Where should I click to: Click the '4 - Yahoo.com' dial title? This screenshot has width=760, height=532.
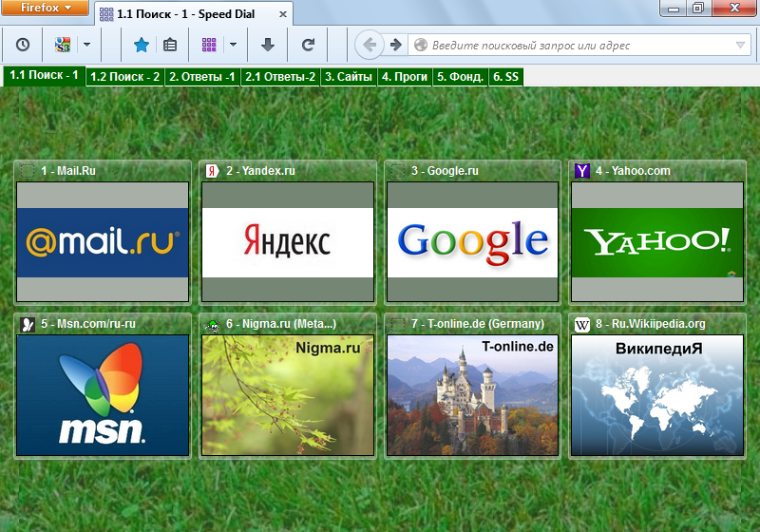(633, 171)
